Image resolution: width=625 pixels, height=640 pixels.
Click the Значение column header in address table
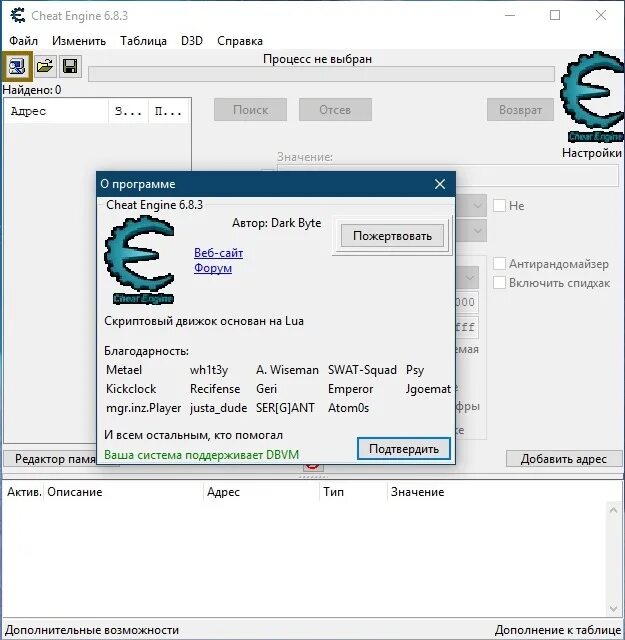(x=417, y=492)
